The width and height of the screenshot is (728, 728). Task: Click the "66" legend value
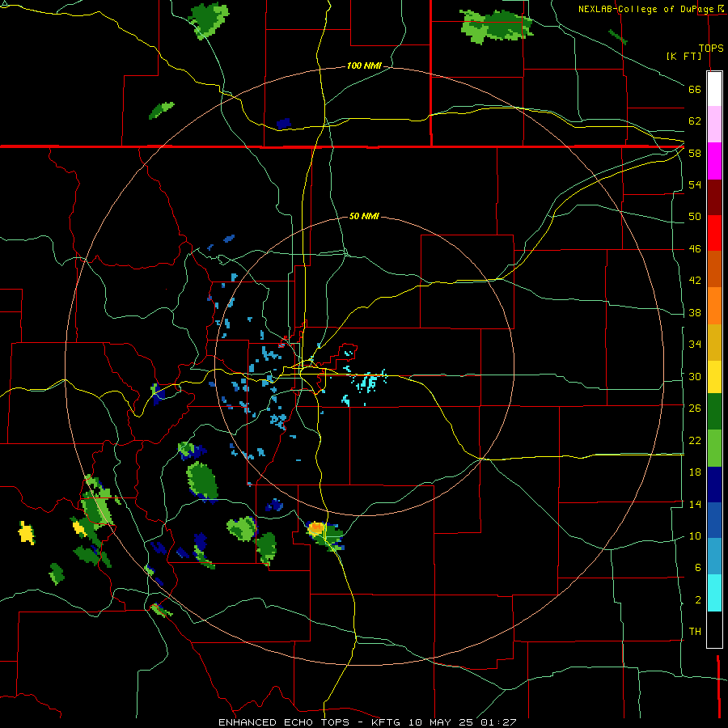[x=695, y=89]
